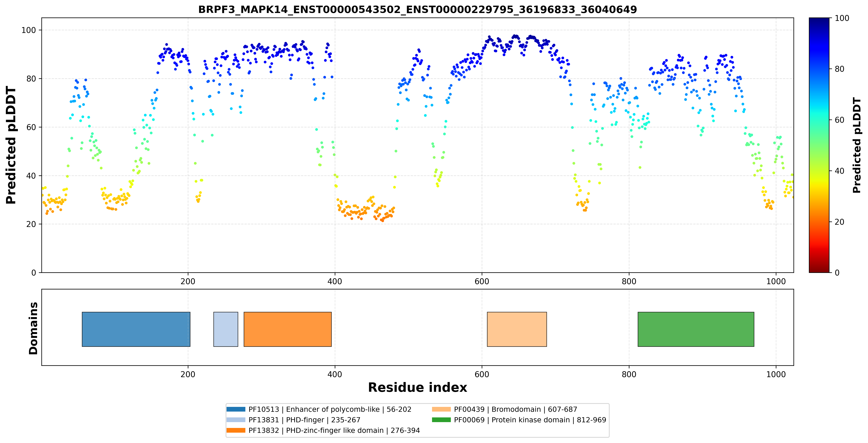Click the 1000 tick under the domains panel
This screenshot has height=443, width=868.
[x=776, y=374]
